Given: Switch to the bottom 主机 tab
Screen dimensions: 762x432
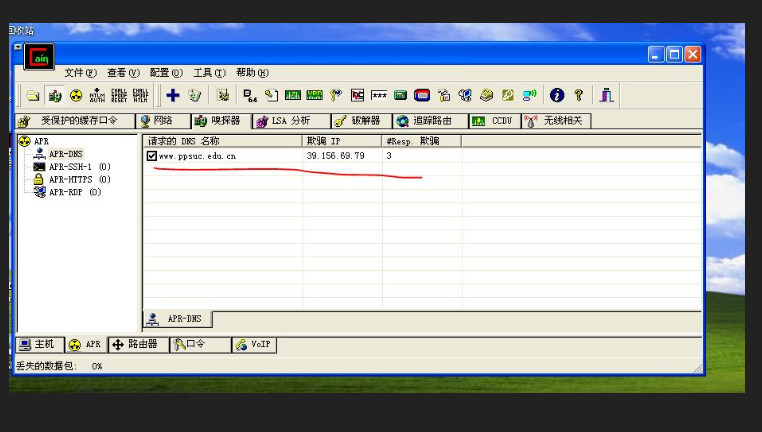Looking at the screenshot, I should [40, 345].
